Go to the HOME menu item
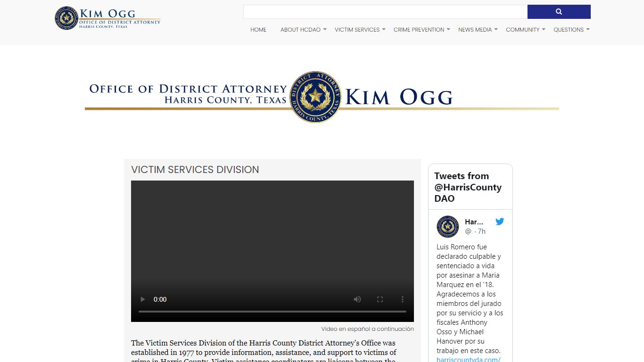 coord(258,30)
